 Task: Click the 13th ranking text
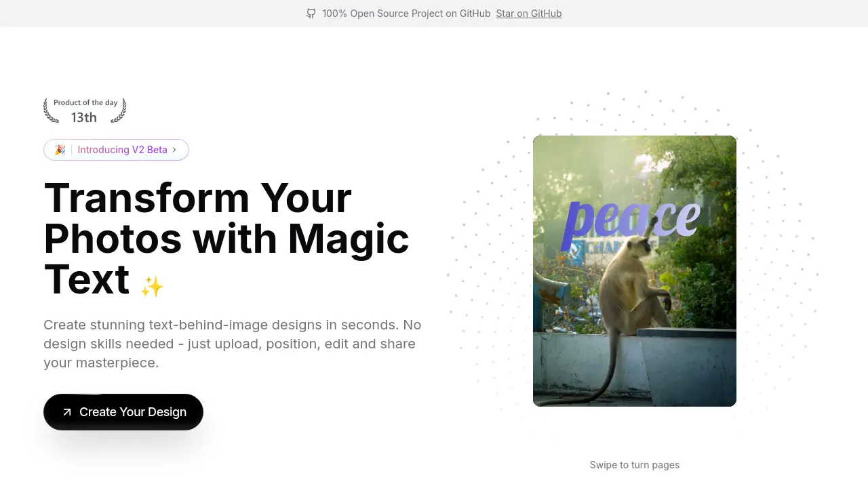coord(83,117)
